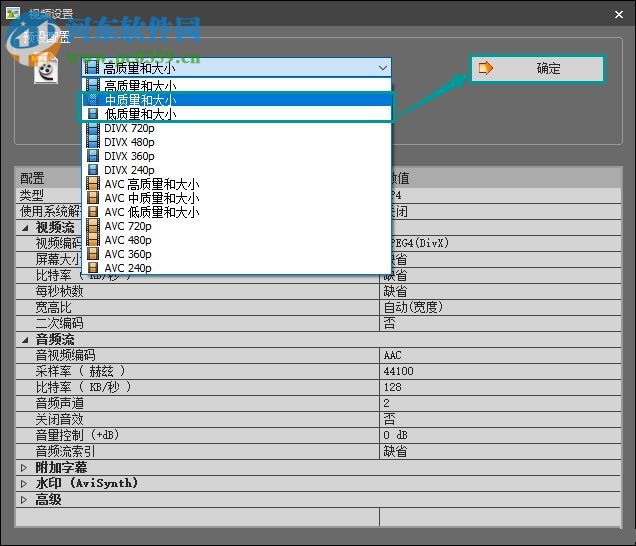Collapse the 视频流 section
The image size is (636, 546).
pyautogui.click(x=25, y=228)
